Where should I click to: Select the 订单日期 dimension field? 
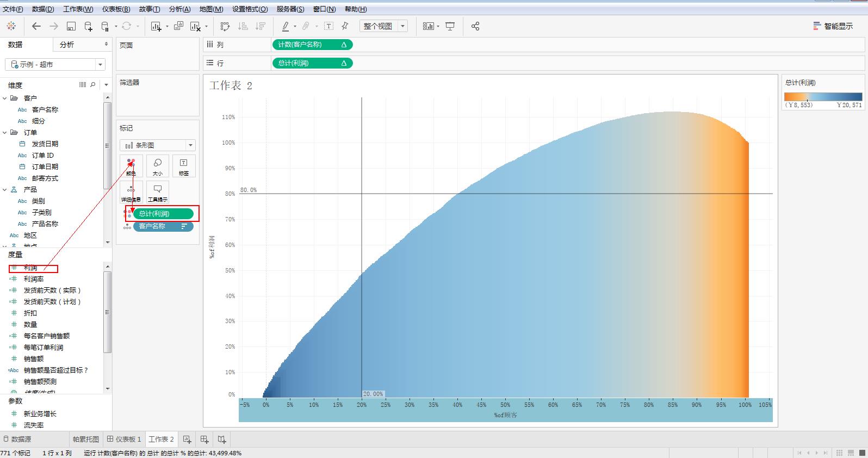click(45, 167)
